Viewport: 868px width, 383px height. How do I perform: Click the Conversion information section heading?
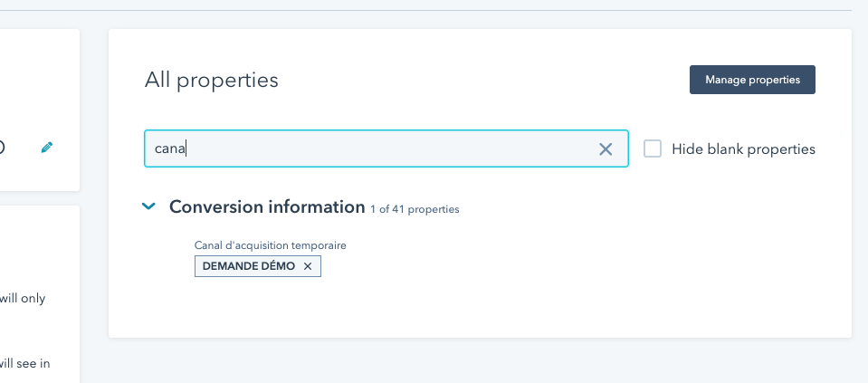pyautogui.click(x=266, y=206)
